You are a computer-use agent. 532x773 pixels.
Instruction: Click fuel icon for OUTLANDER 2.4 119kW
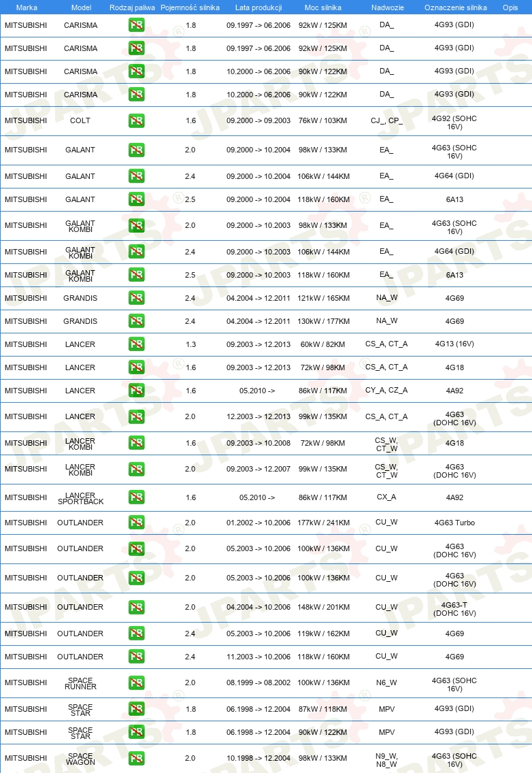pyautogui.click(x=137, y=634)
